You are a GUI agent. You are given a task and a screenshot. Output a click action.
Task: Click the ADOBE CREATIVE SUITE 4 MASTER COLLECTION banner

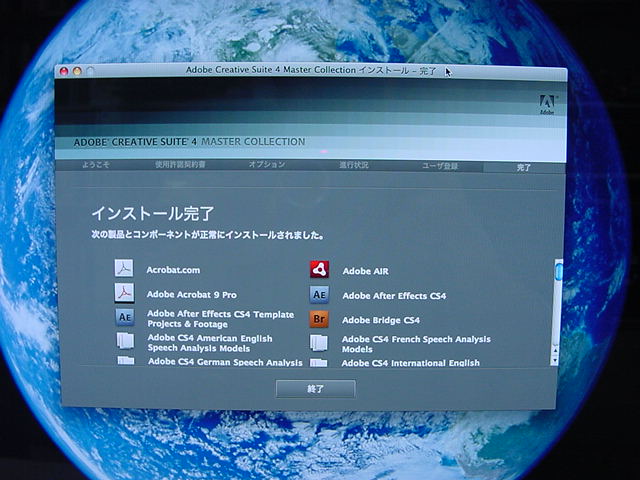point(189,142)
